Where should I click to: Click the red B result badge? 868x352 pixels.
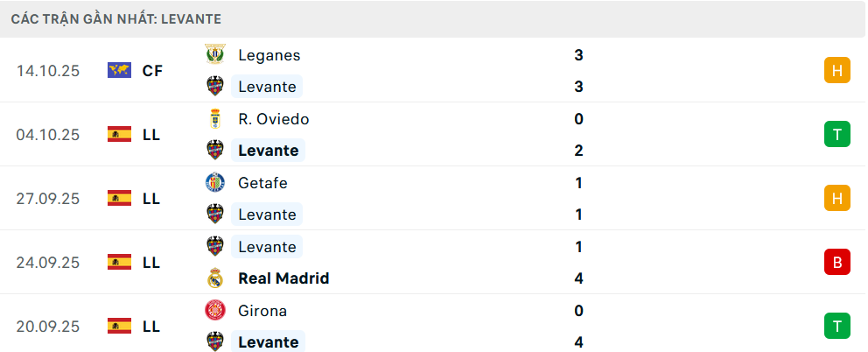pyautogui.click(x=836, y=262)
